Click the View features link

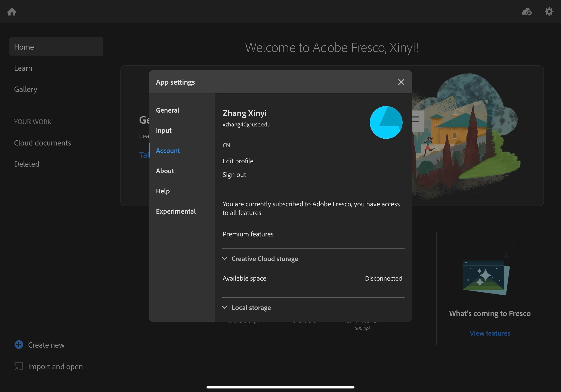point(490,333)
